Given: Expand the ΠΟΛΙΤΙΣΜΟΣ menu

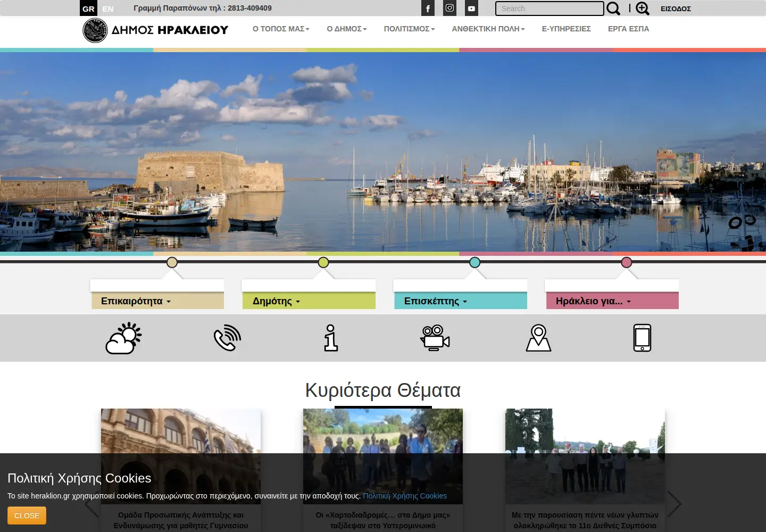Looking at the screenshot, I should [409, 29].
